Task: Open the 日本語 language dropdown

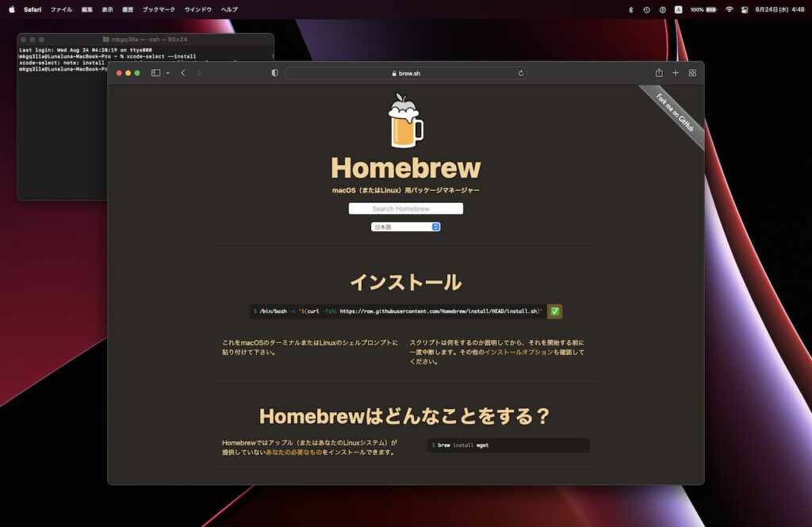Action: coord(406,227)
